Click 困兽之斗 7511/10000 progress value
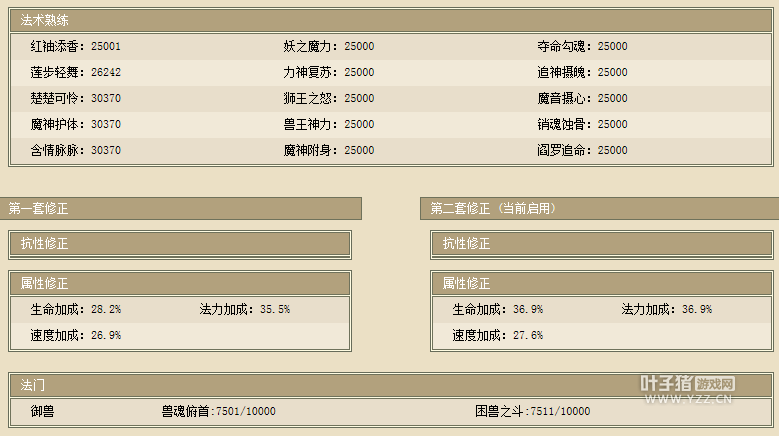This screenshot has width=779, height=436. pyautogui.click(x=532, y=411)
